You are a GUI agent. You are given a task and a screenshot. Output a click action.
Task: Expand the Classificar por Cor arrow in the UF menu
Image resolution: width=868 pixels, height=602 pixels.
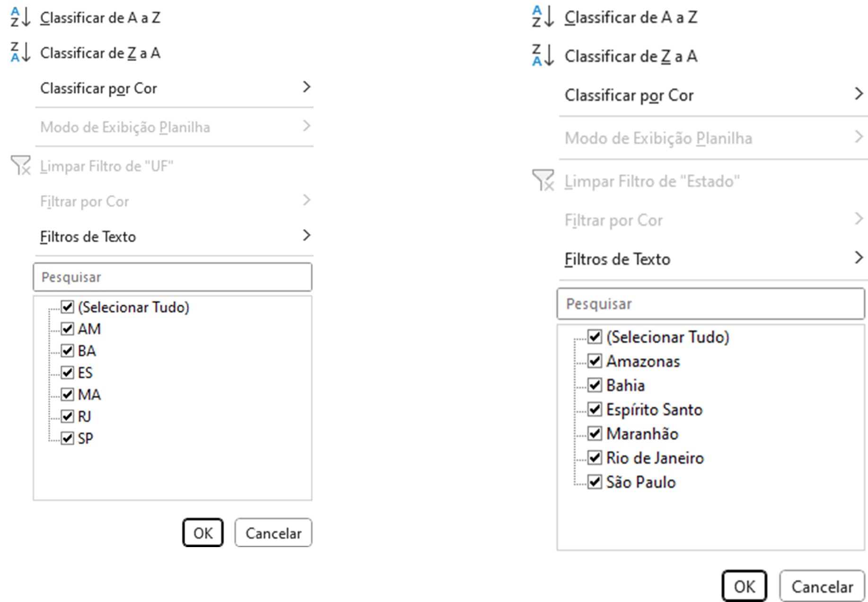point(307,87)
